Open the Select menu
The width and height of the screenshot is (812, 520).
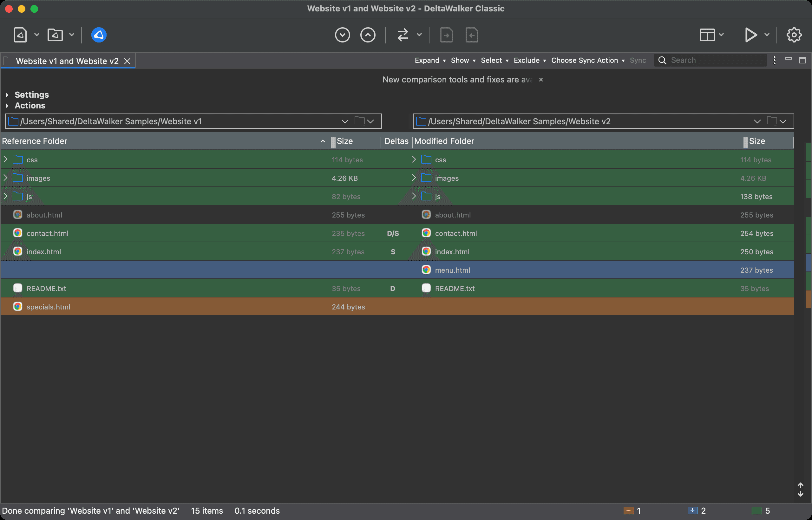494,61
